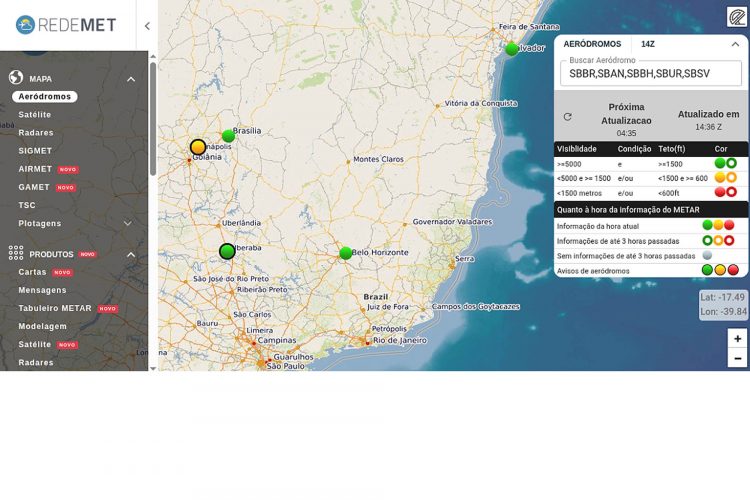
Task: Select the active Aeródromos option
Action: tap(45, 97)
